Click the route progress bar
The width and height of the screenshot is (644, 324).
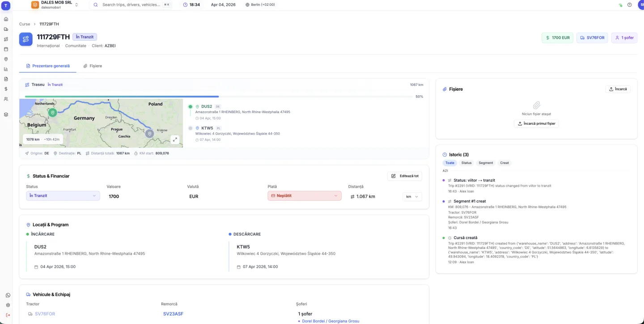(x=219, y=96)
